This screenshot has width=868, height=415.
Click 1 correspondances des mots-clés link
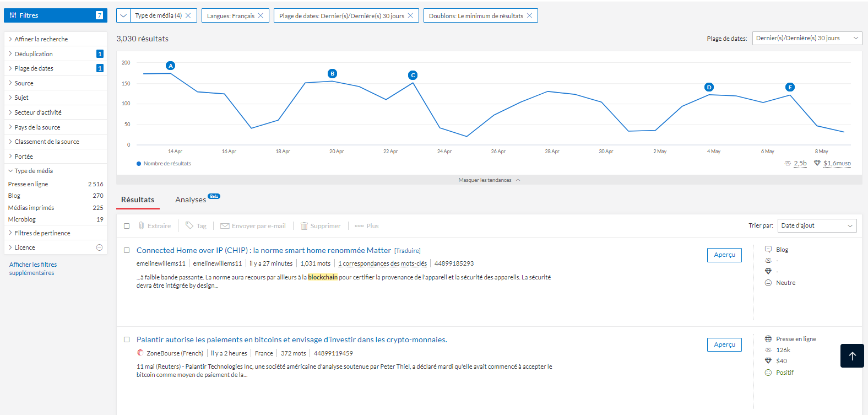pyautogui.click(x=383, y=263)
